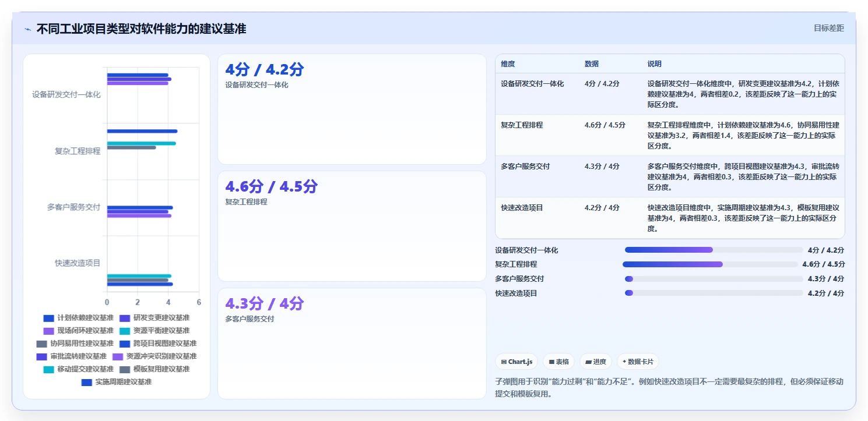Click the gray bar in 复杂工程排程 chart group
The image size is (868, 421).
coord(131,147)
